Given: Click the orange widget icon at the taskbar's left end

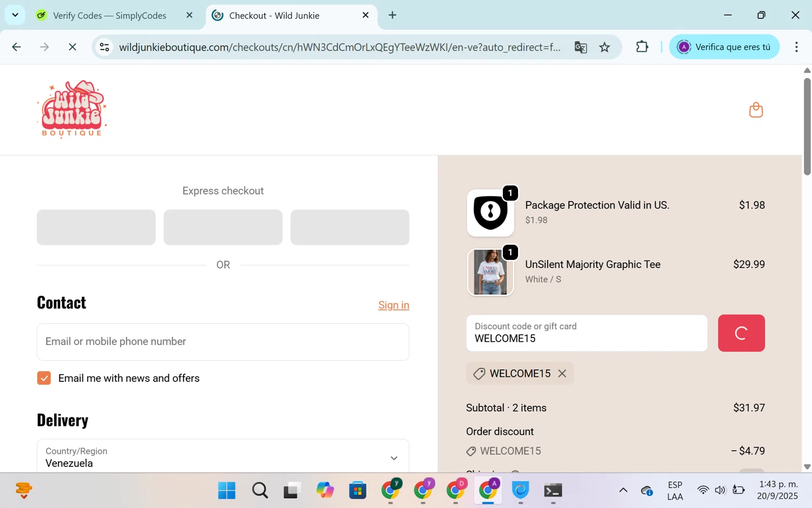Looking at the screenshot, I should [24, 491].
